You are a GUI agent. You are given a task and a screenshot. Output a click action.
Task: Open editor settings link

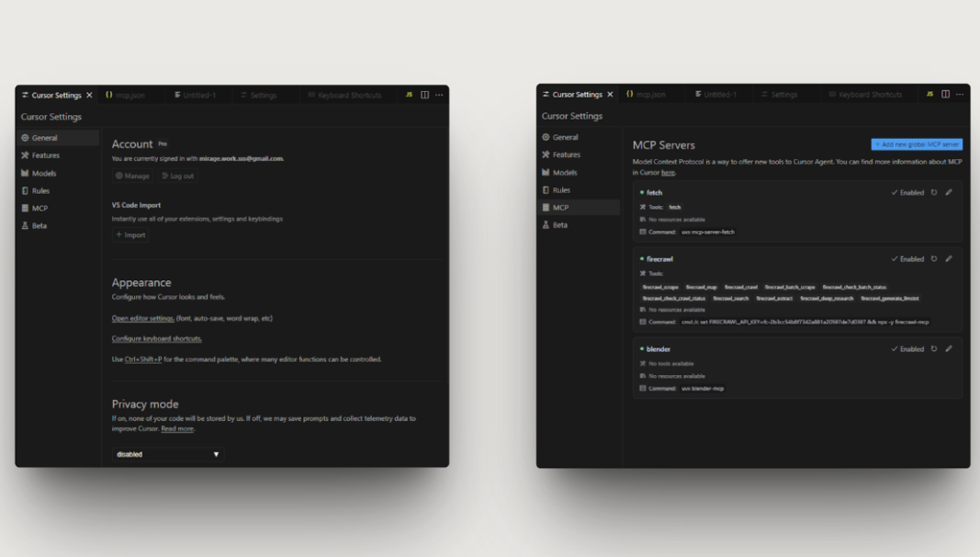pos(143,318)
